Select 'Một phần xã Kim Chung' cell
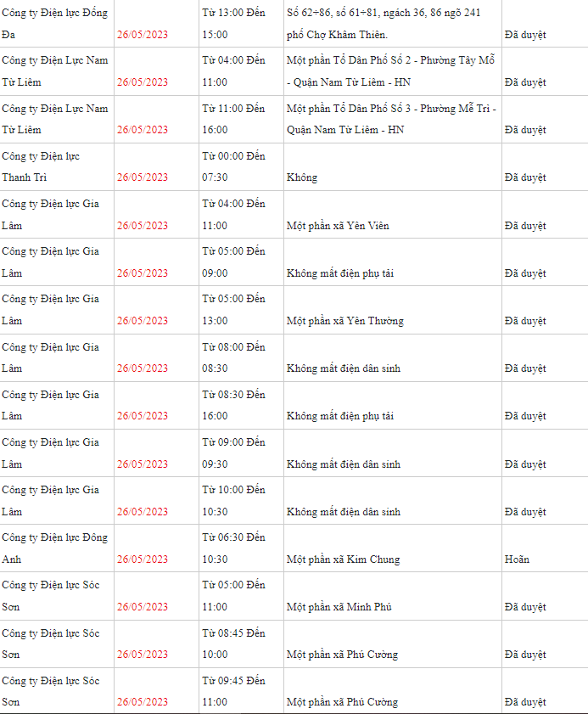This screenshot has width=588, height=714. tap(393, 548)
